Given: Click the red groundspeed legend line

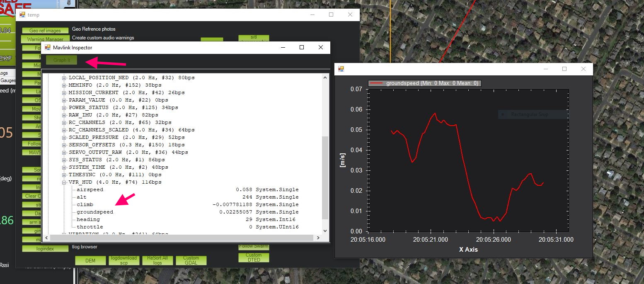Looking at the screenshot, I should tap(377, 83).
